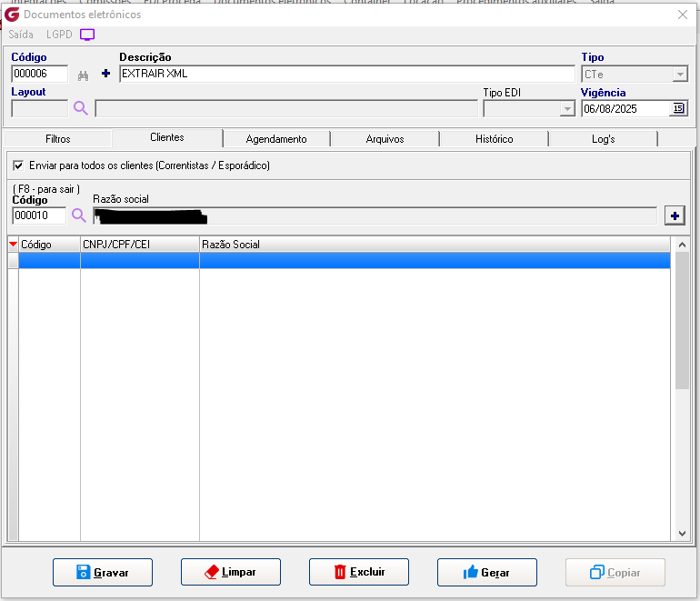
Task: Click the Gerar button
Action: pyautogui.click(x=487, y=572)
